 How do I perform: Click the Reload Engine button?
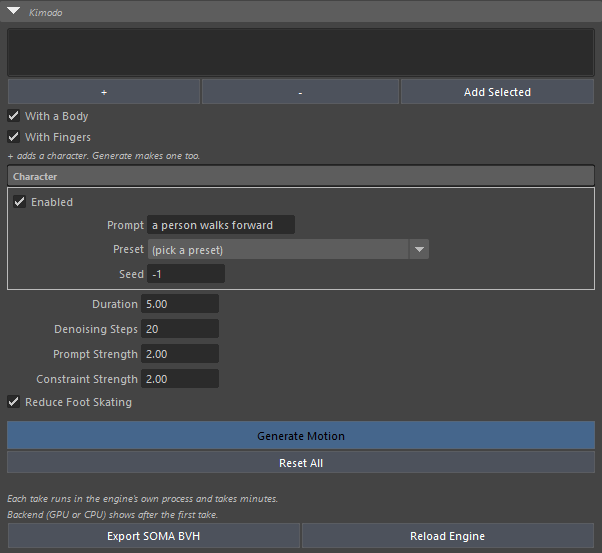[448, 536]
